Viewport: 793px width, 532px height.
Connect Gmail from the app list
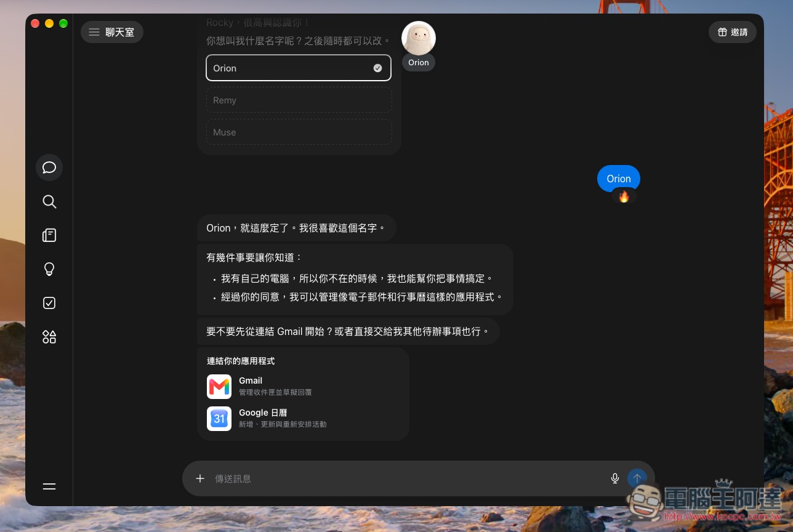point(303,387)
